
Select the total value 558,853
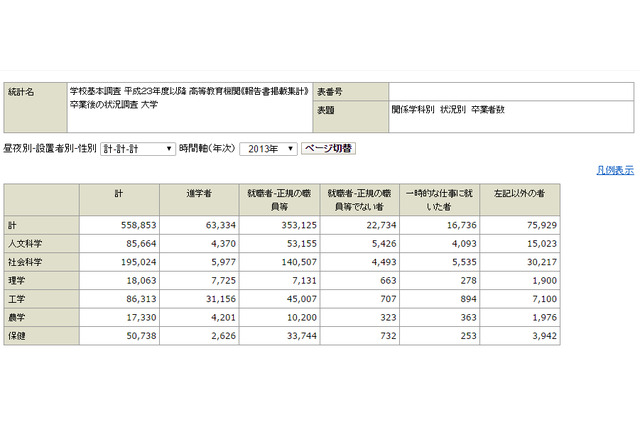tap(138, 225)
